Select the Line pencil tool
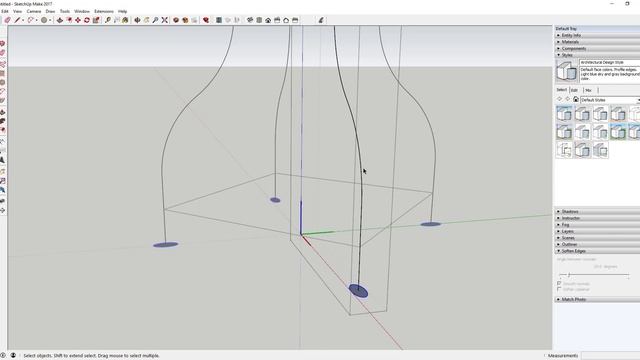 pyautogui.click(x=18, y=20)
